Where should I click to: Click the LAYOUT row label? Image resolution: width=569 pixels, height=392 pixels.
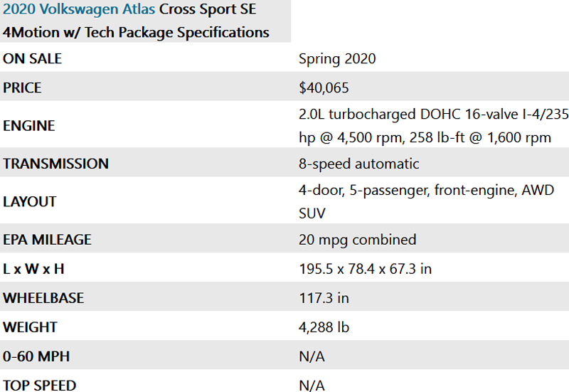pyautogui.click(x=29, y=202)
